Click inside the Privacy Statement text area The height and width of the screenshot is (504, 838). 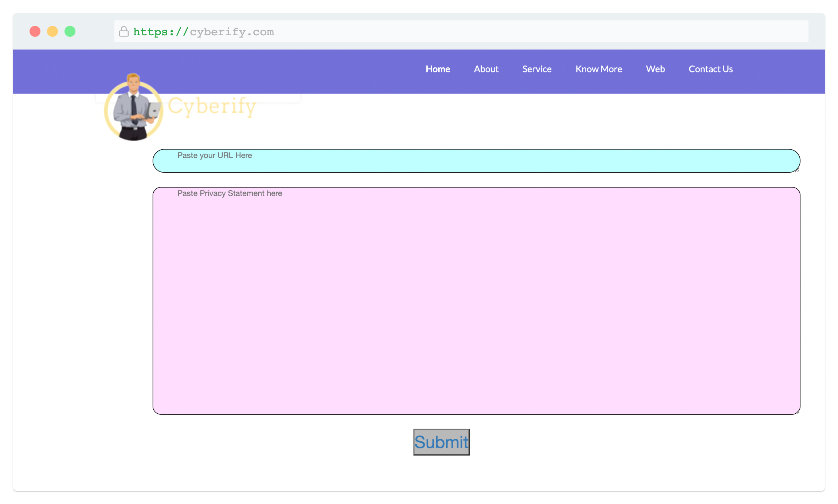click(476, 301)
